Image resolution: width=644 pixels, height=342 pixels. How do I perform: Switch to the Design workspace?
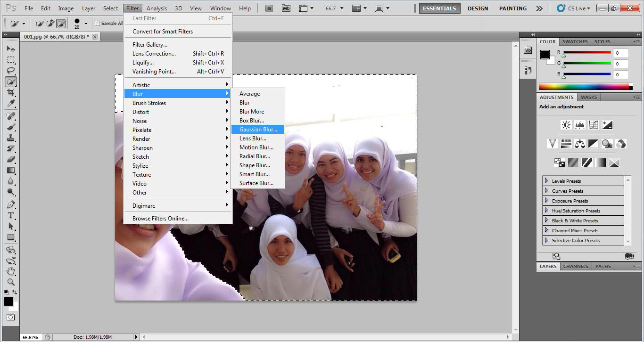tap(478, 8)
